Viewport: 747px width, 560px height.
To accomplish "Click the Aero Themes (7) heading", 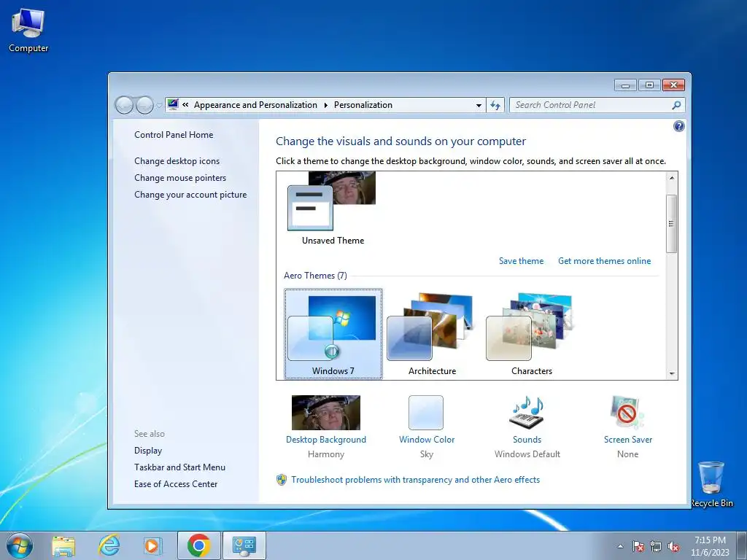I will point(315,275).
